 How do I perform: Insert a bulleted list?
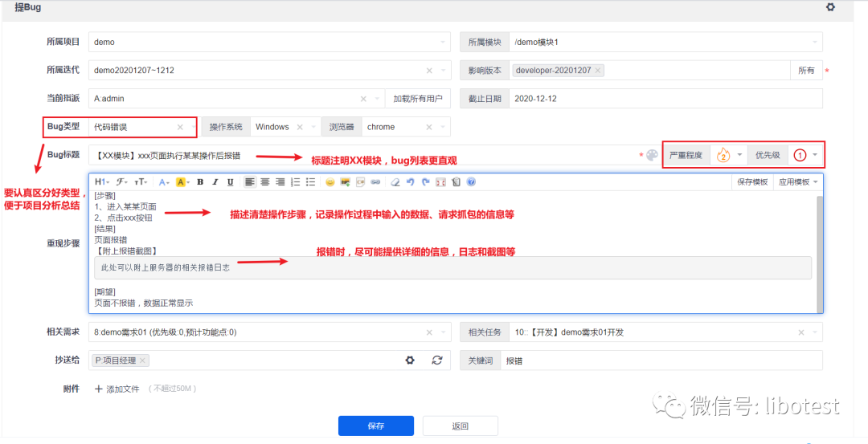click(310, 182)
